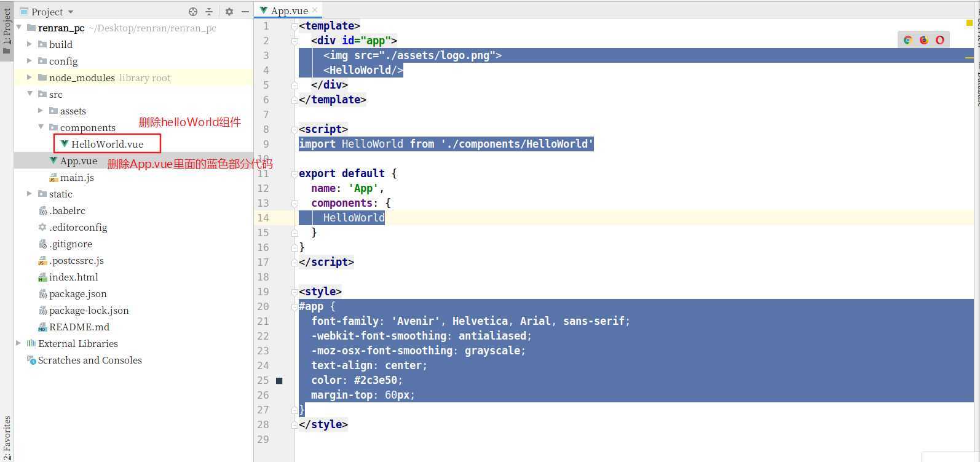Open the preview in the Chrome browser icon

(907, 40)
